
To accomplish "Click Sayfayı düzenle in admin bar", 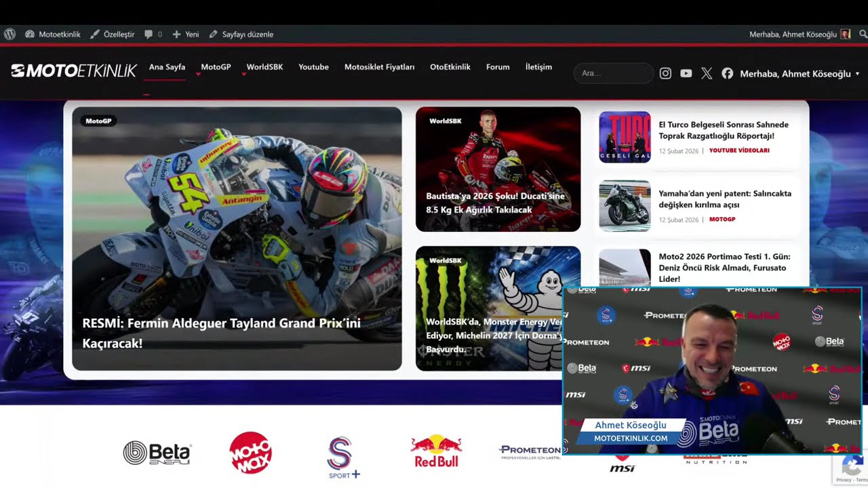I will point(241,34).
